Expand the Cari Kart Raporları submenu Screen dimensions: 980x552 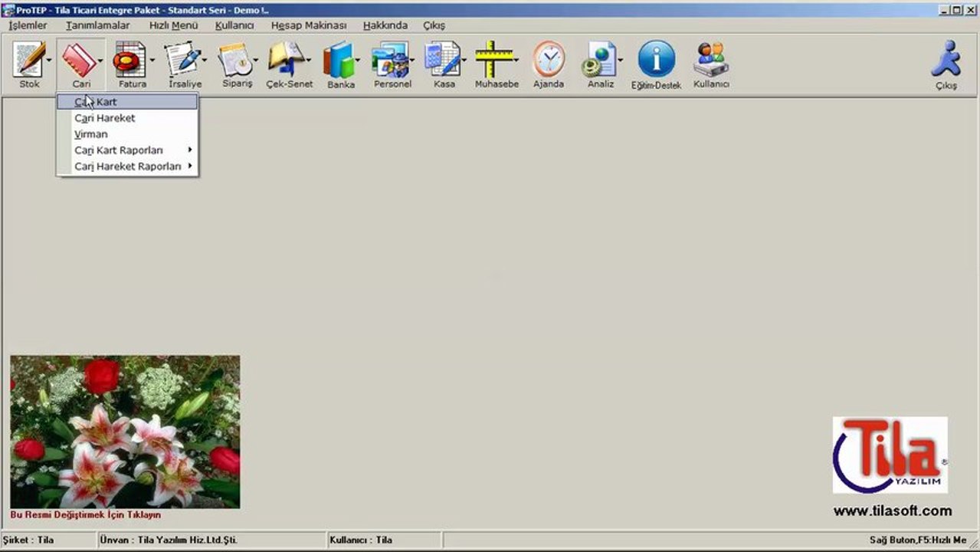(127, 150)
